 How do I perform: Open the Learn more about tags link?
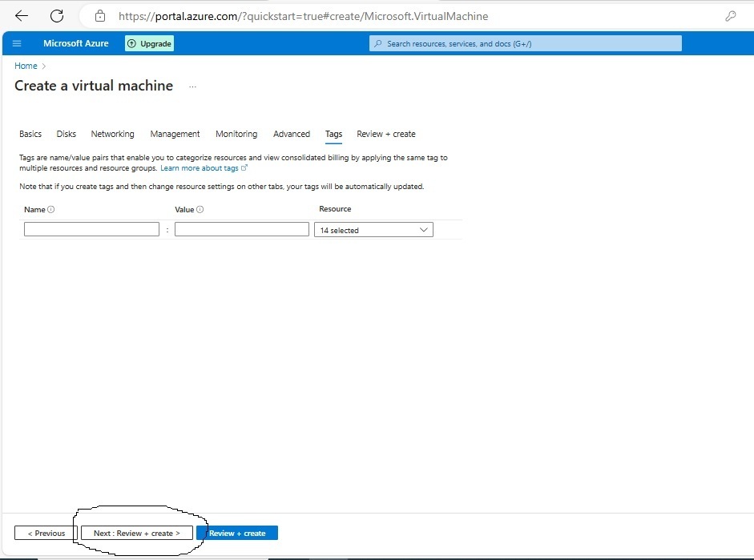click(x=204, y=168)
